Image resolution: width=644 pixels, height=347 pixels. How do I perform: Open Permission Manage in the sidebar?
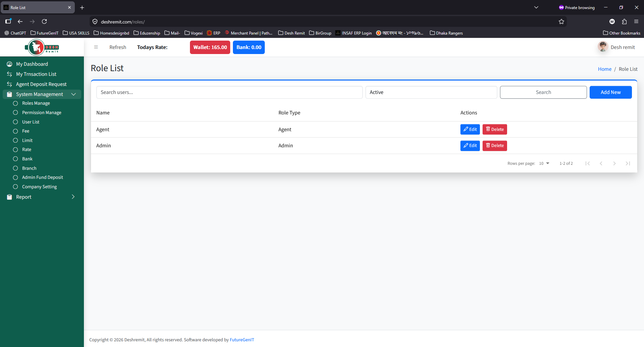[42, 113]
